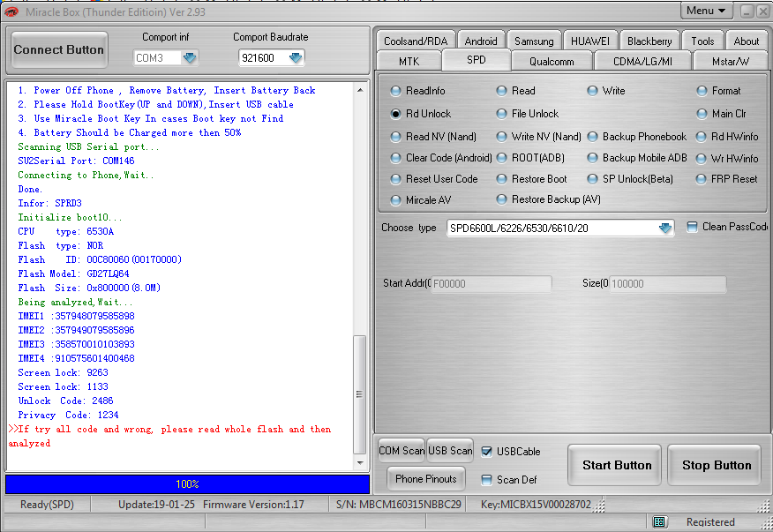The image size is (773, 532).
Task: Switch to the Android tab
Action: coord(481,41)
